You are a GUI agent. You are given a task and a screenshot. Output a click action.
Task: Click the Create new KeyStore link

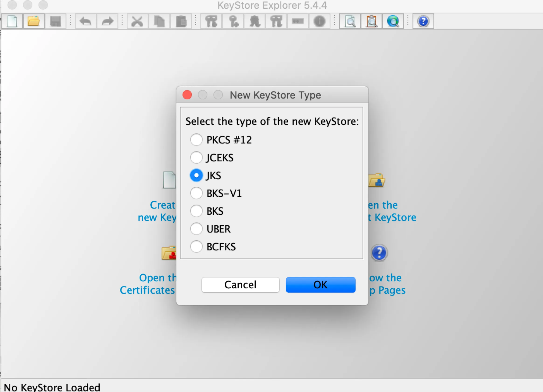(157, 211)
